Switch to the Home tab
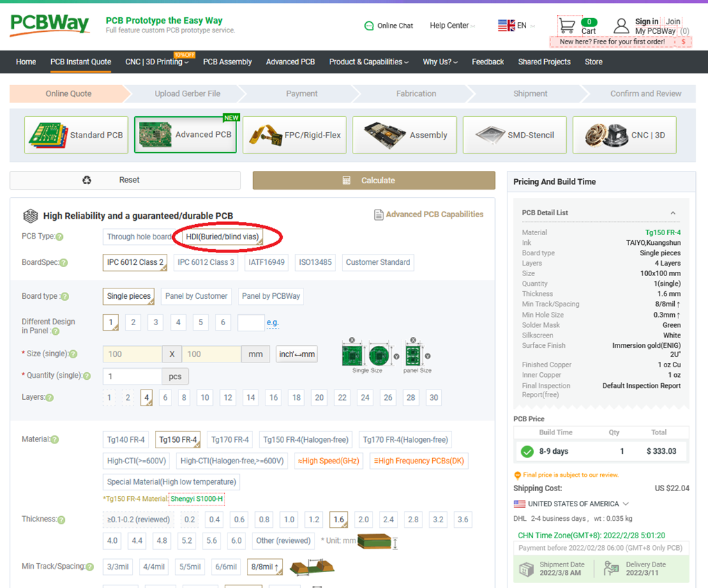The height and width of the screenshot is (588, 708). pos(26,62)
